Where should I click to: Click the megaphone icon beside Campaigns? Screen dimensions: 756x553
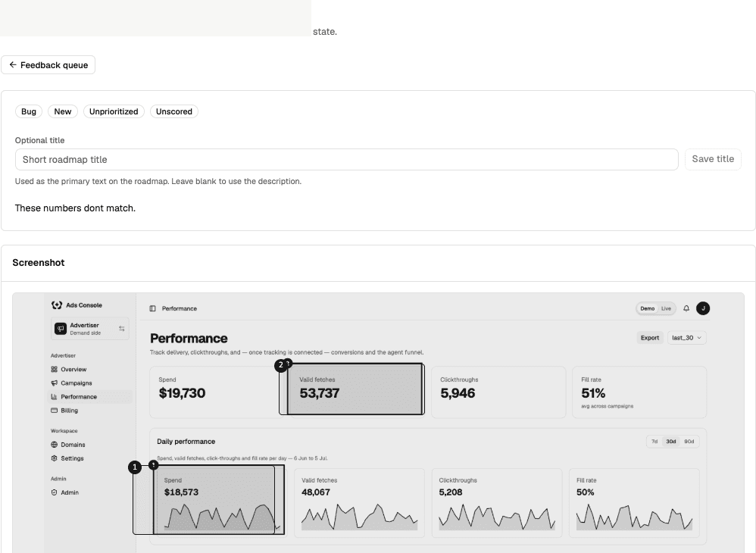54,383
